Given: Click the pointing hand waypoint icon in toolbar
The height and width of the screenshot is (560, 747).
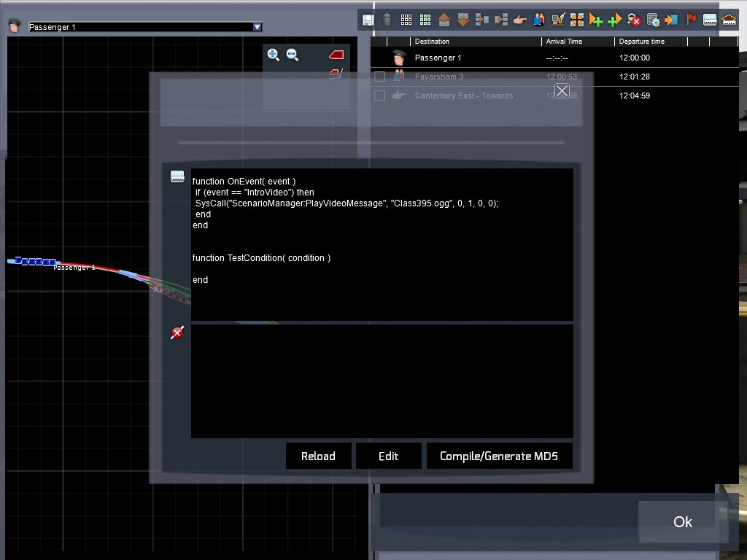Looking at the screenshot, I should point(520,20).
